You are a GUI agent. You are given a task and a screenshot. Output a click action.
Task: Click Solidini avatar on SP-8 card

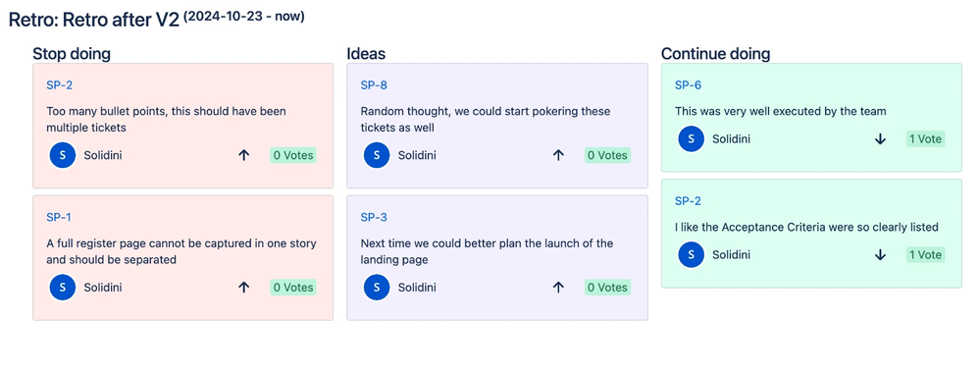(377, 155)
